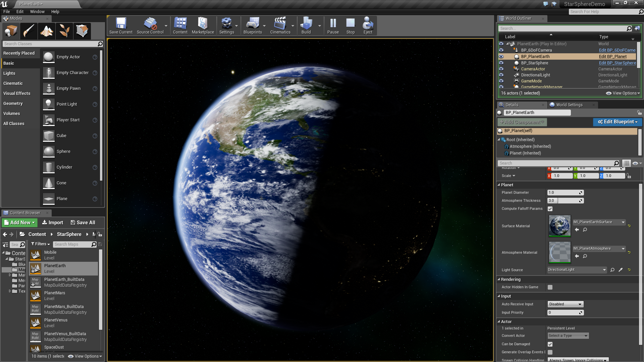The height and width of the screenshot is (362, 644).
Task: Browse to Surface Material asset
Action: tap(585, 230)
